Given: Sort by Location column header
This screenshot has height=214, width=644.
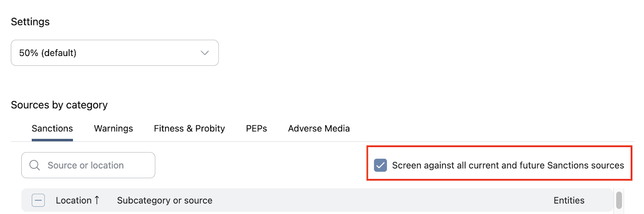Looking at the screenshot, I should (74, 200).
